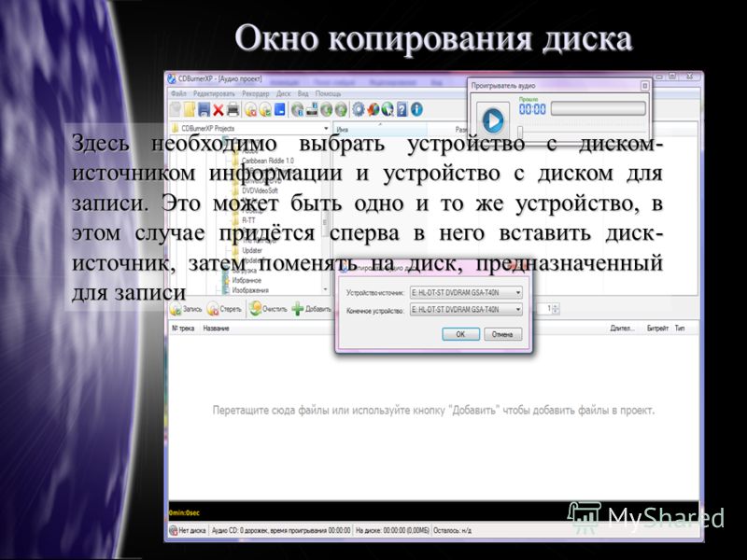
Task: Sort by the Имя column header
Action: [380, 129]
